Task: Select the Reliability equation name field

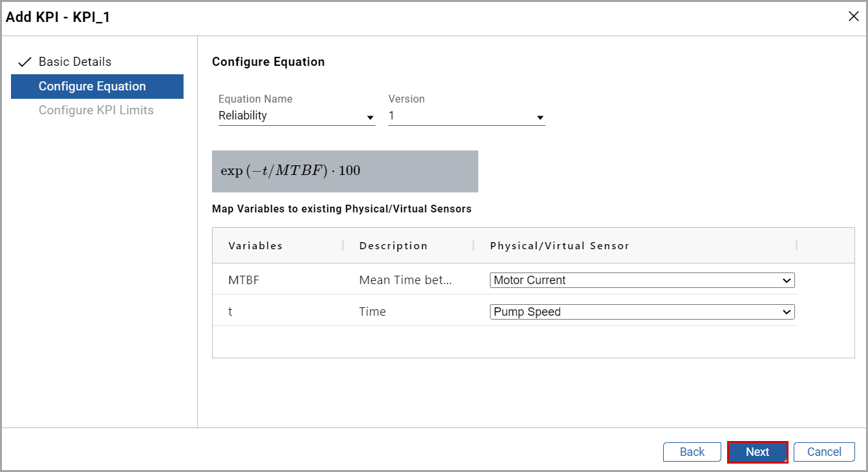Action: [x=291, y=116]
